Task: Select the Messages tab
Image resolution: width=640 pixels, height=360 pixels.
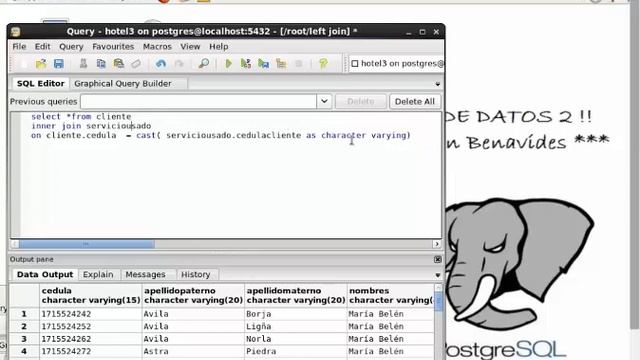Action: pyautogui.click(x=145, y=274)
